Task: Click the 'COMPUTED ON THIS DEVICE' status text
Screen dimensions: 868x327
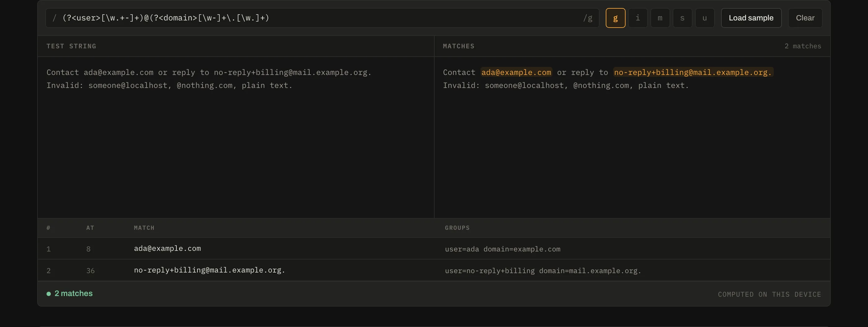Action: 769,294
